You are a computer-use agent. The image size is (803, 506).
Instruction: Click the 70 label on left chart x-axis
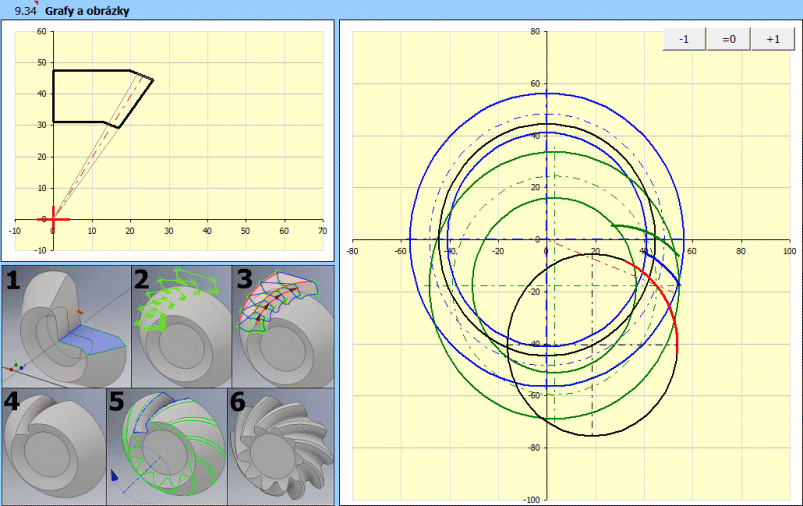pyautogui.click(x=322, y=231)
